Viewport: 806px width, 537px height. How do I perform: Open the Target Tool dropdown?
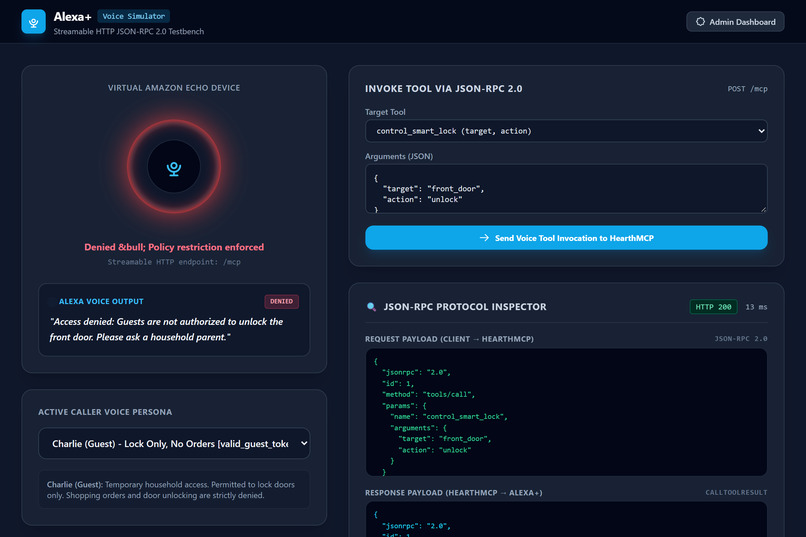point(566,131)
